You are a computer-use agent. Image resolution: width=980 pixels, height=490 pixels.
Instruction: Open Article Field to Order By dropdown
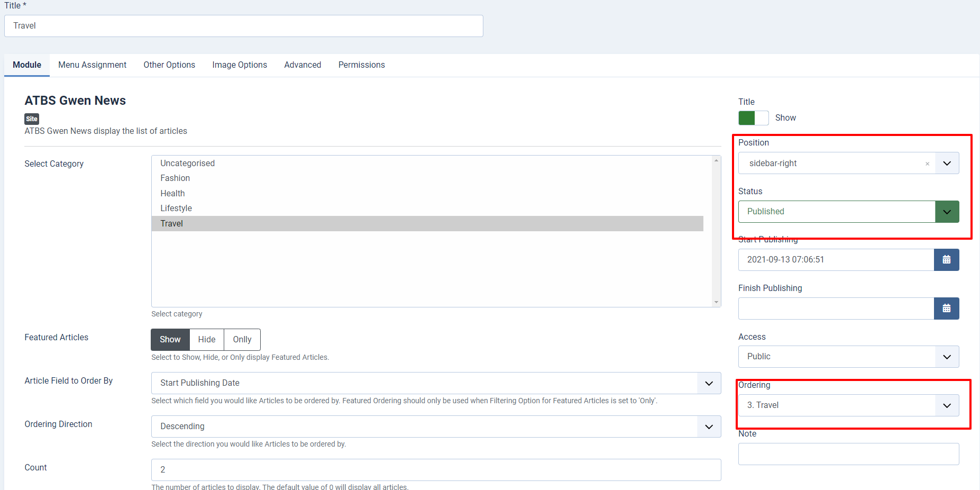point(436,383)
